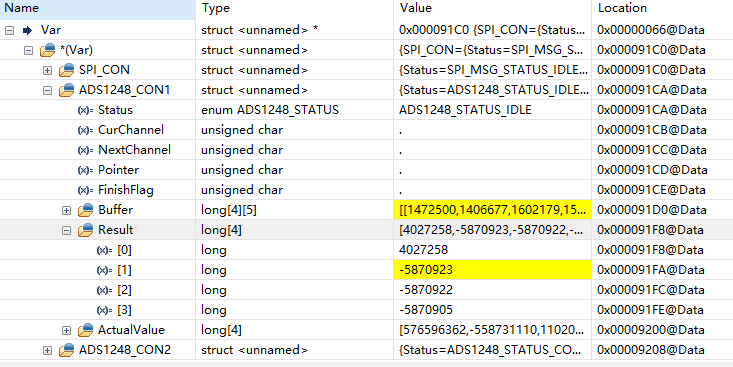The height and width of the screenshot is (367, 733).
Task: Click the Status variable (x)= icon
Action: coord(85,110)
